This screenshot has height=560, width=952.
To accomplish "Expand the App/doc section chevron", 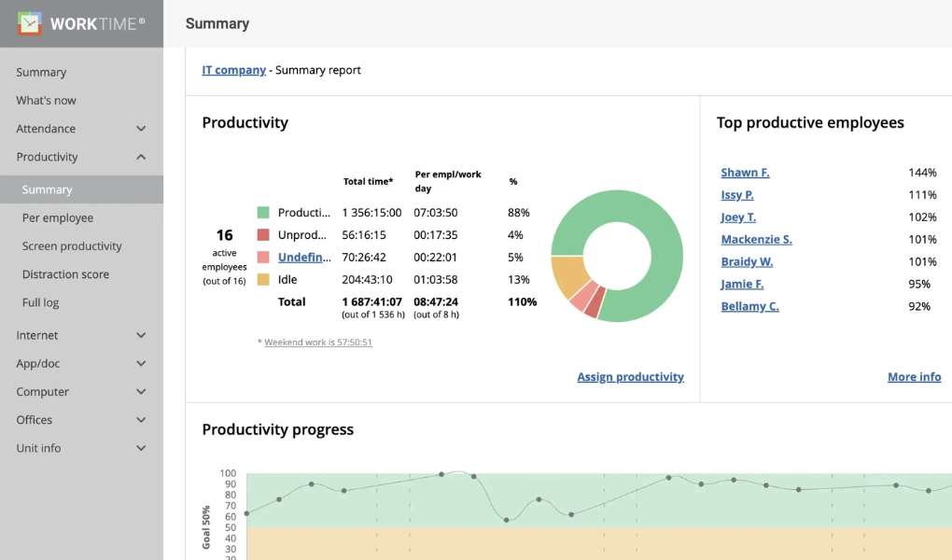I will point(141,364).
